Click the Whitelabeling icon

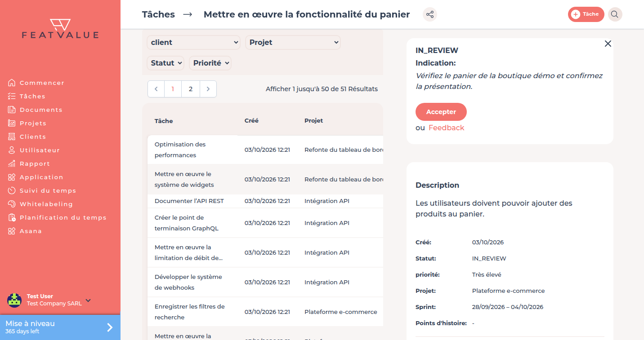tap(12, 204)
